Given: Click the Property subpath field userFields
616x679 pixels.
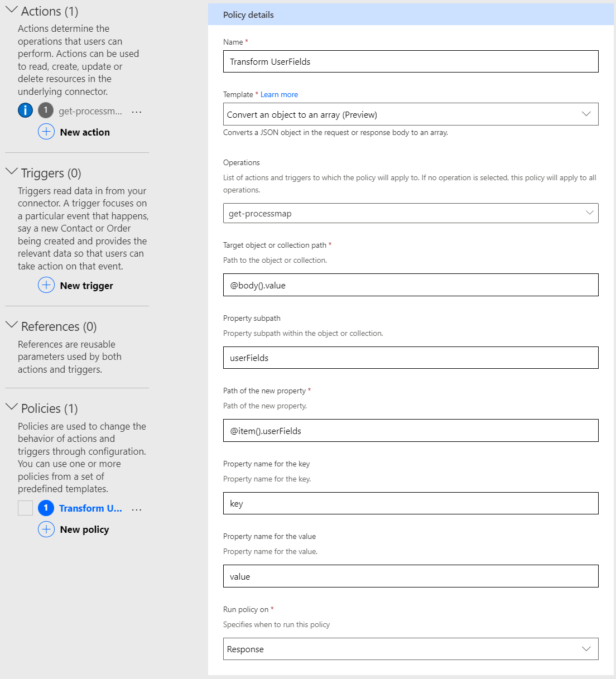Looking at the screenshot, I should tap(411, 358).
